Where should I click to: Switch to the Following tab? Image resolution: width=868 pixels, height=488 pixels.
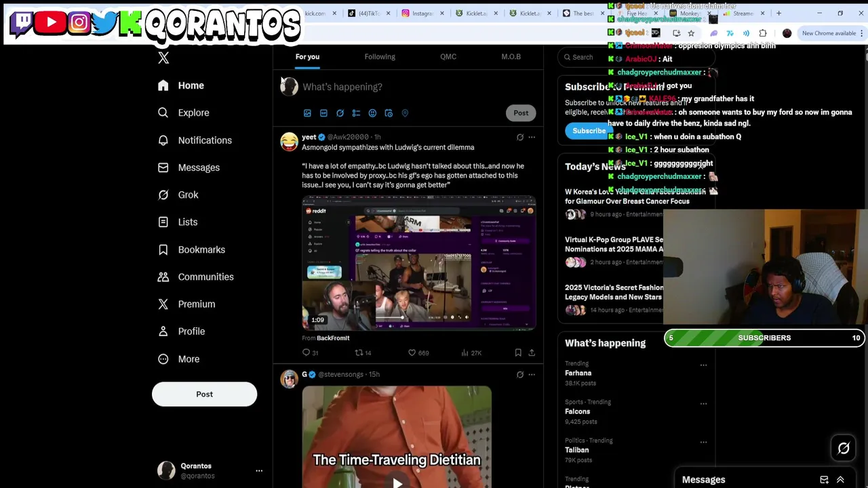pyautogui.click(x=380, y=57)
